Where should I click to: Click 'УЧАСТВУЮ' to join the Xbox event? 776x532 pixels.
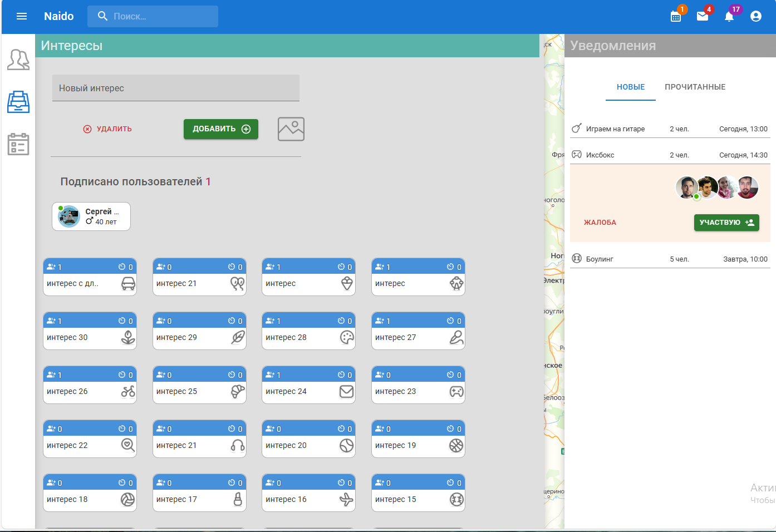(726, 223)
